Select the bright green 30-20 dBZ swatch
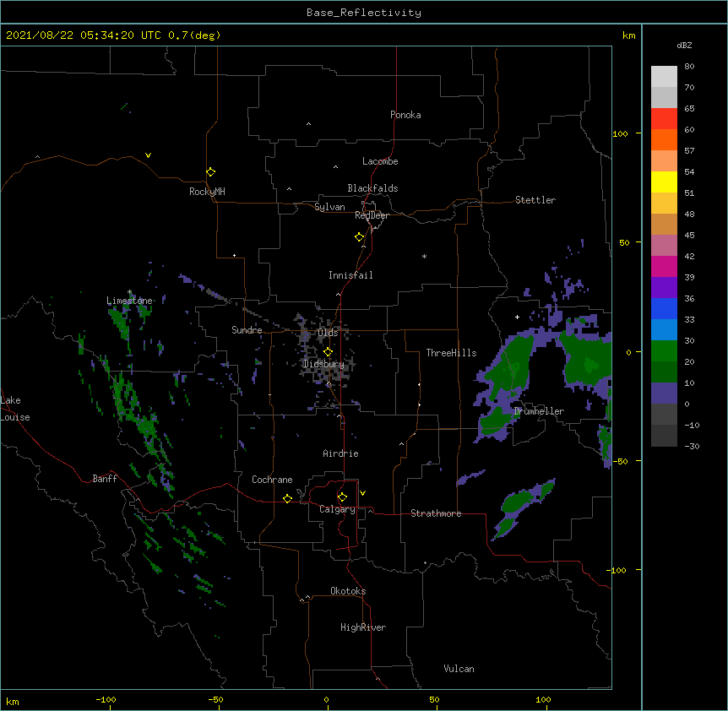The height and width of the screenshot is (711, 728). pos(664,351)
